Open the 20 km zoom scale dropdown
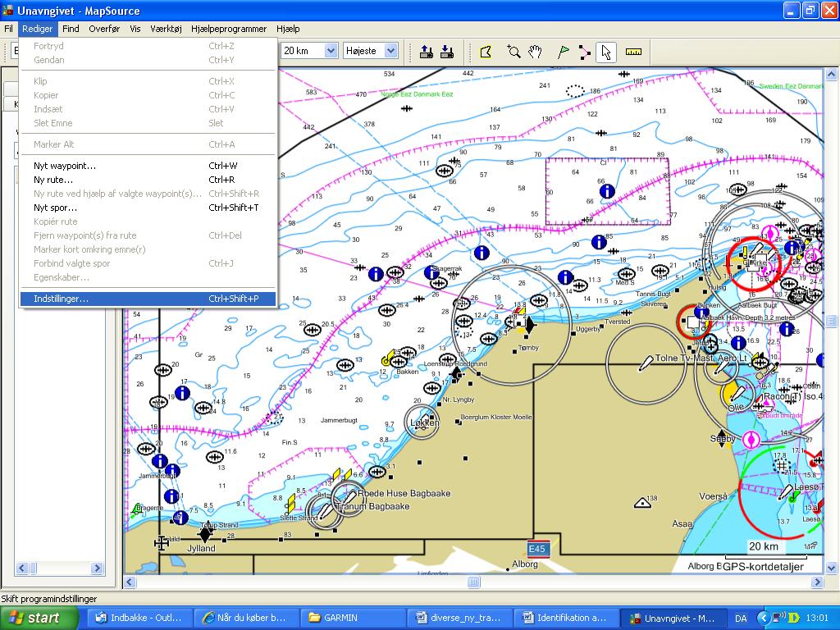This screenshot has width=840, height=630. pyautogui.click(x=331, y=51)
